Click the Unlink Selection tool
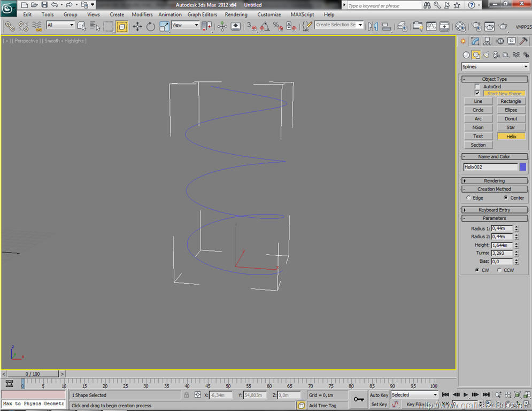532x411 pixels. coord(23,26)
